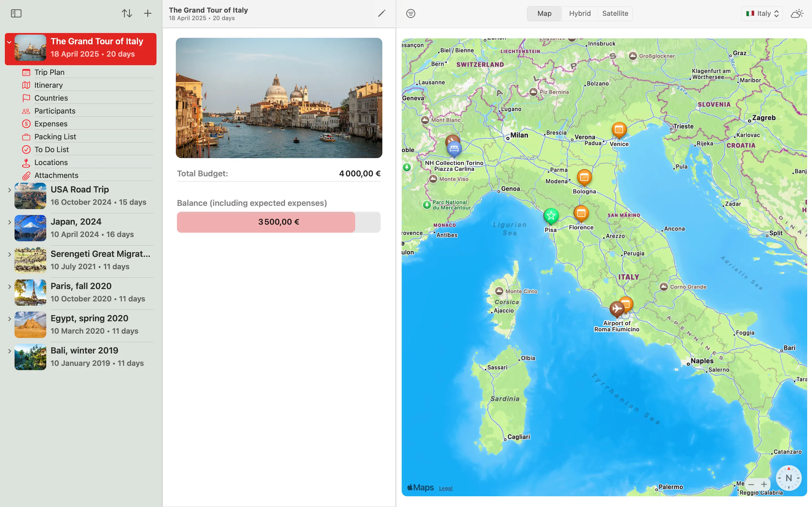Zoom in the map with plus button
Viewport: 812px width, 507px height.
pos(764,484)
